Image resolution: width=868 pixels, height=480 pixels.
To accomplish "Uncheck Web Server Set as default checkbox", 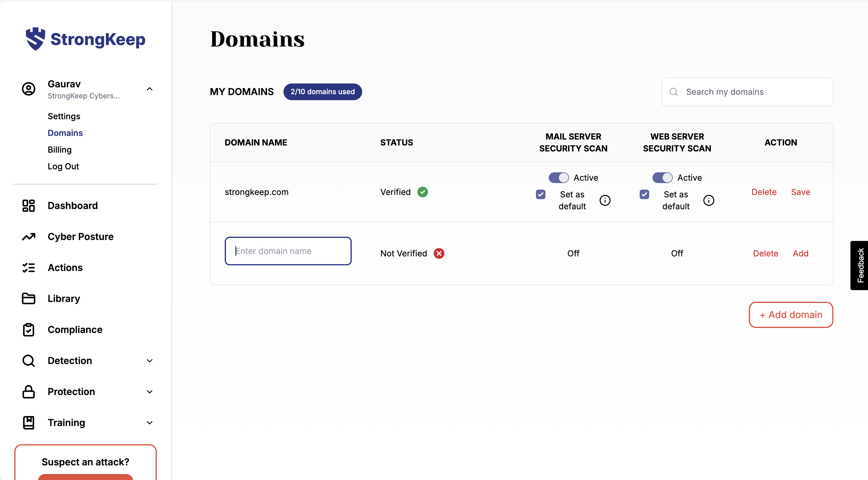I will tap(644, 194).
